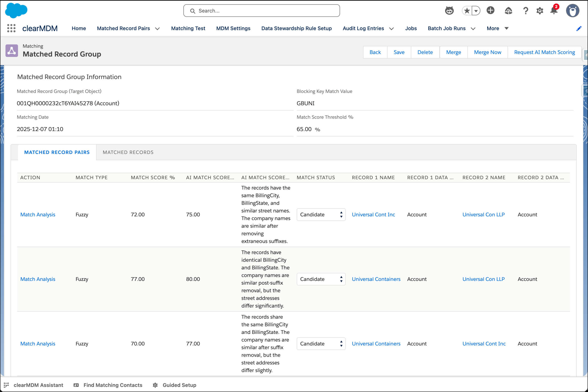Image resolution: width=588 pixels, height=392 pixels.
Task: Expand the Batch Job Runs chevron
Action: pyautogui.click(x=473, y=28)
